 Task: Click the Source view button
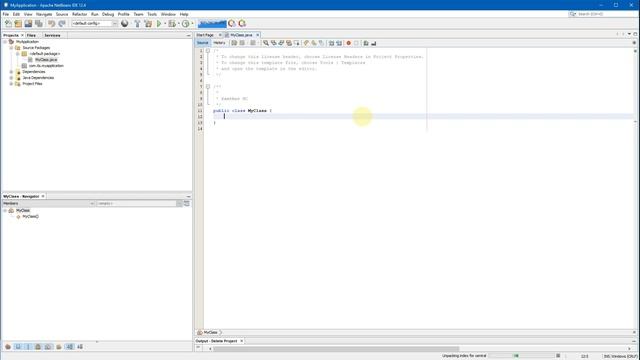click(202, 43)
